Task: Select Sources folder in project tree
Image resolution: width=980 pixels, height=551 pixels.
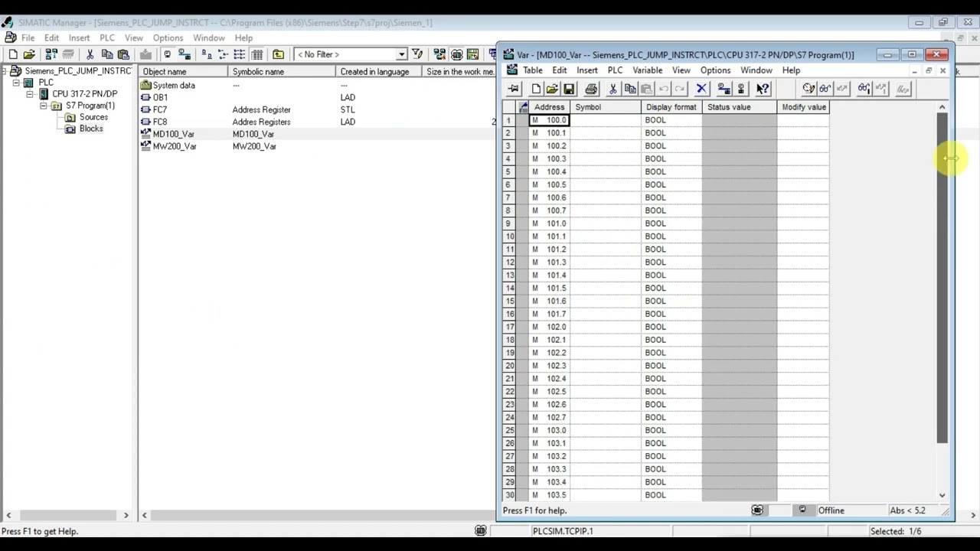Action: 93,117
